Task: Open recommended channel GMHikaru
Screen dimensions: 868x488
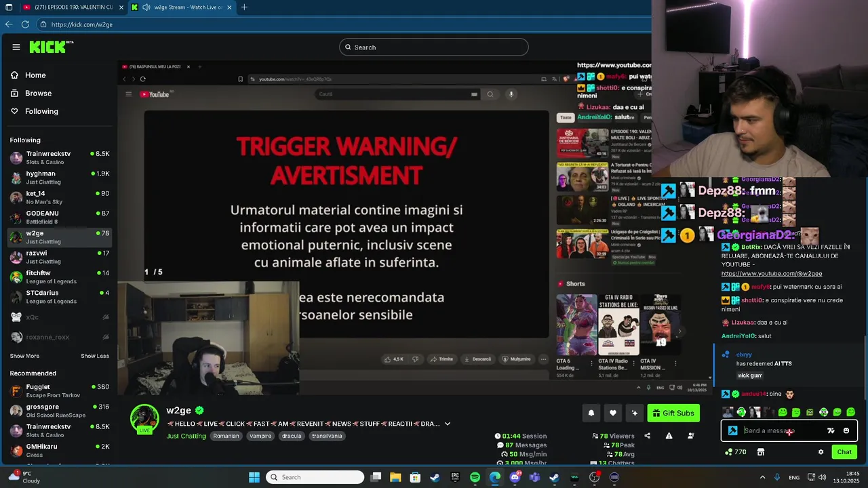Action: 60,450
